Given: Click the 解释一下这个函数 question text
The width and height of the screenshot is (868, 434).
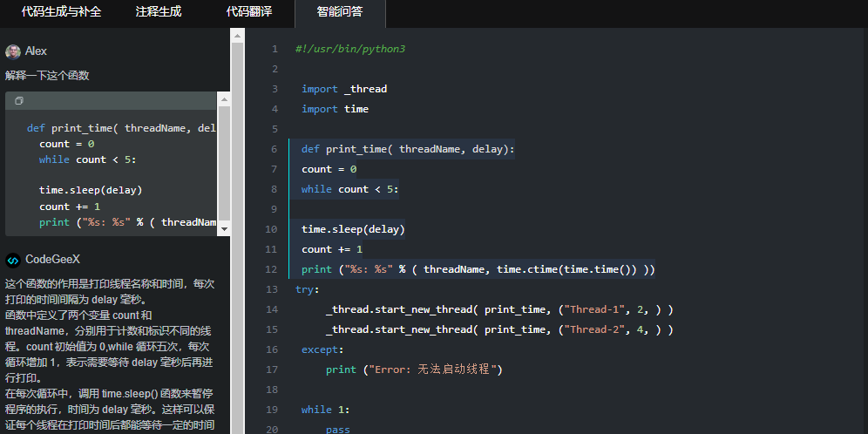Looking at the screenshot, I should pyautogui.click(x=47, y=76).
